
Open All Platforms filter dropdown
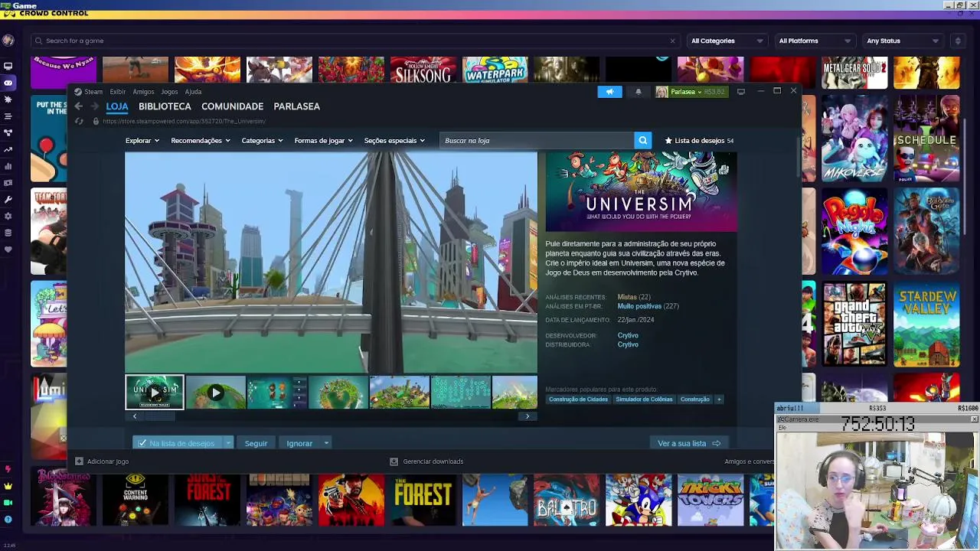[814, 41]
